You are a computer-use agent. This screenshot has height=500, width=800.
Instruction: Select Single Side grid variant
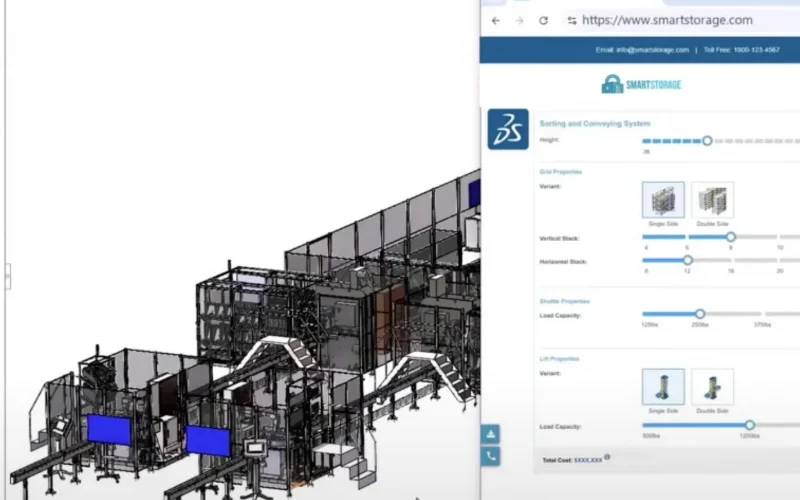tap(663, 200)
